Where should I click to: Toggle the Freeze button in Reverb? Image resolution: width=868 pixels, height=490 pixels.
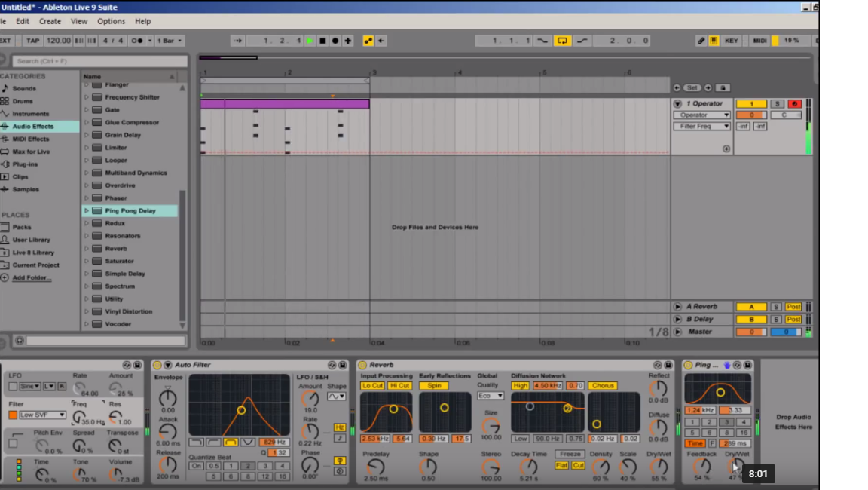click(570, 454)
